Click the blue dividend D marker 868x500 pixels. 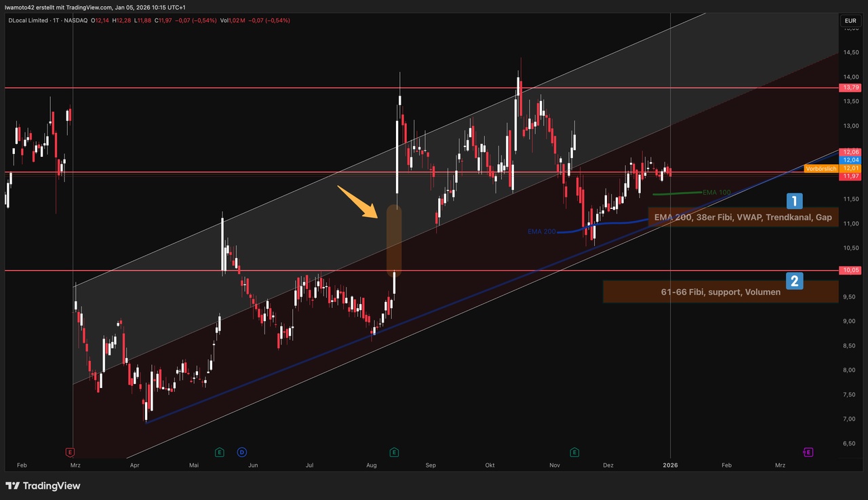[241, 452]
